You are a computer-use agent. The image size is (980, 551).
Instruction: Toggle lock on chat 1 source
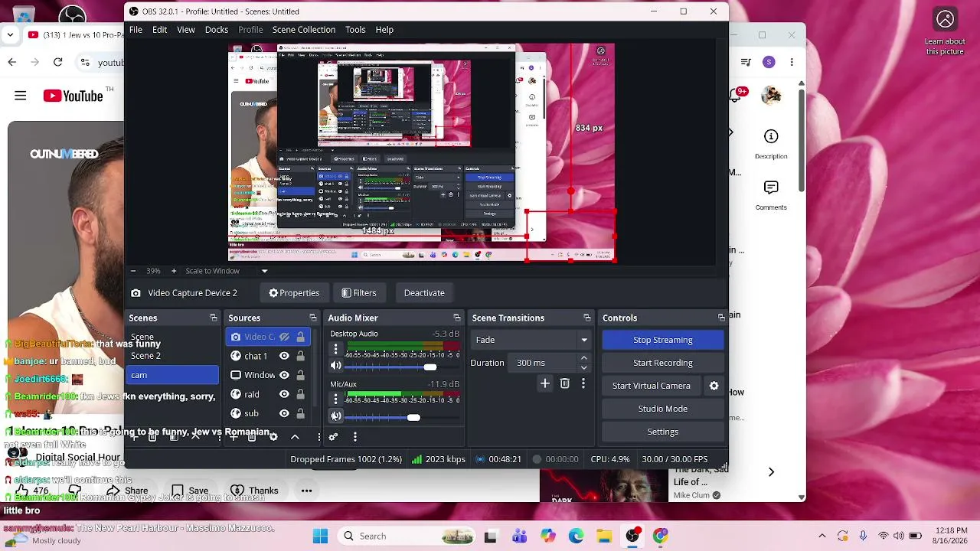pos(300,356)
